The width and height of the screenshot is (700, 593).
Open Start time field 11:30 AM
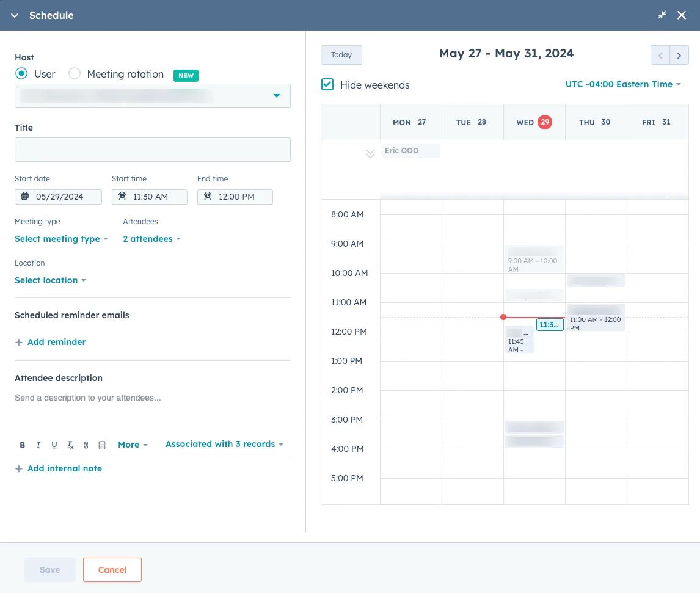click(150, 197)
